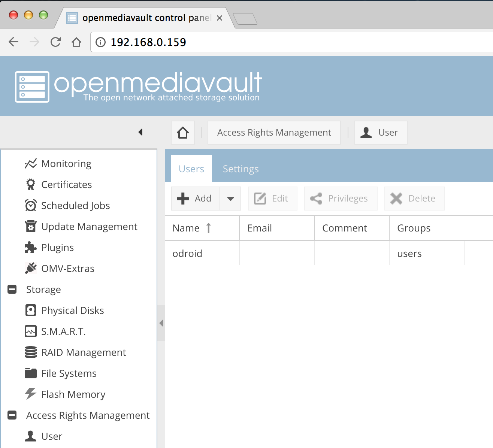Open OMV-Extras in the sidebar
The height and width of the screenshot is (448, 493).
tap(68, 269)
